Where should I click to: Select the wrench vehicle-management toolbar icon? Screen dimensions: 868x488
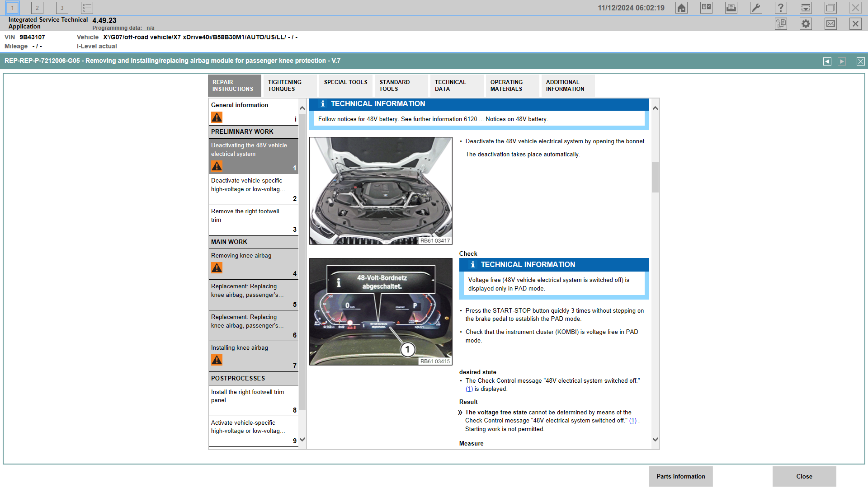(756, 8)
